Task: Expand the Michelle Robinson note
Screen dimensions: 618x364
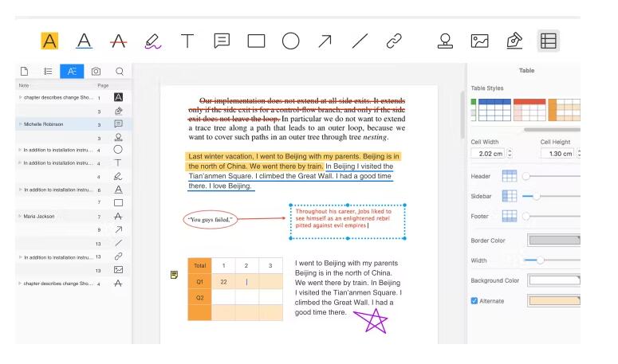Action: (20, 124)
